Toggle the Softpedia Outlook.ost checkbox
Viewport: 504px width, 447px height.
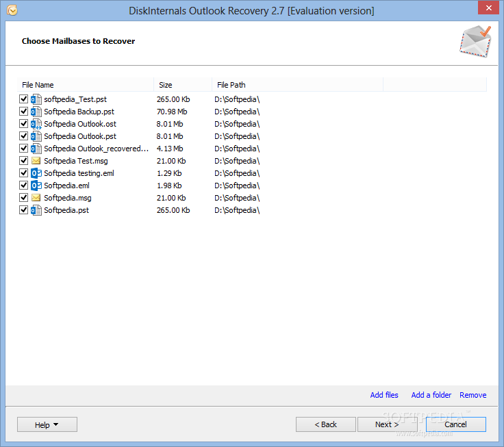23,124
